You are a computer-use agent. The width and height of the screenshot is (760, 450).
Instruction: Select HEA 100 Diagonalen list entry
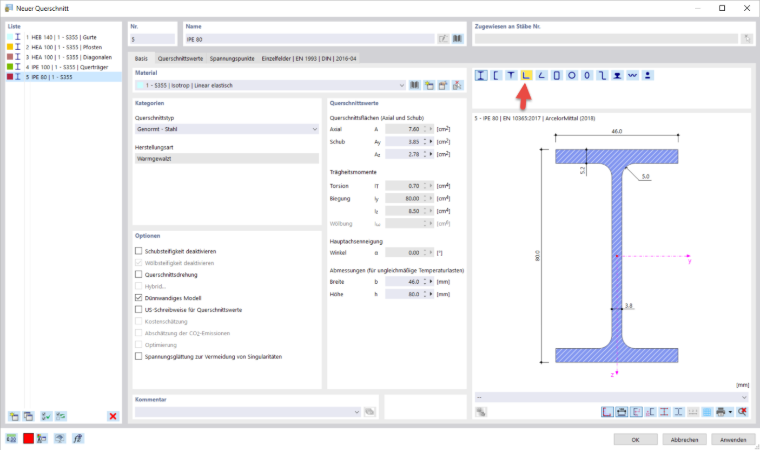point(63,57)
